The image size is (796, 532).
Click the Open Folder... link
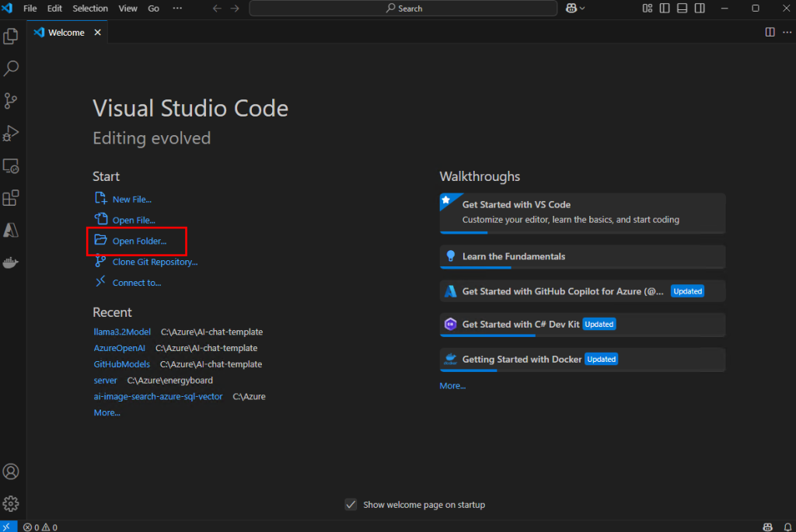pyautogui.click(x=139, y=241)
